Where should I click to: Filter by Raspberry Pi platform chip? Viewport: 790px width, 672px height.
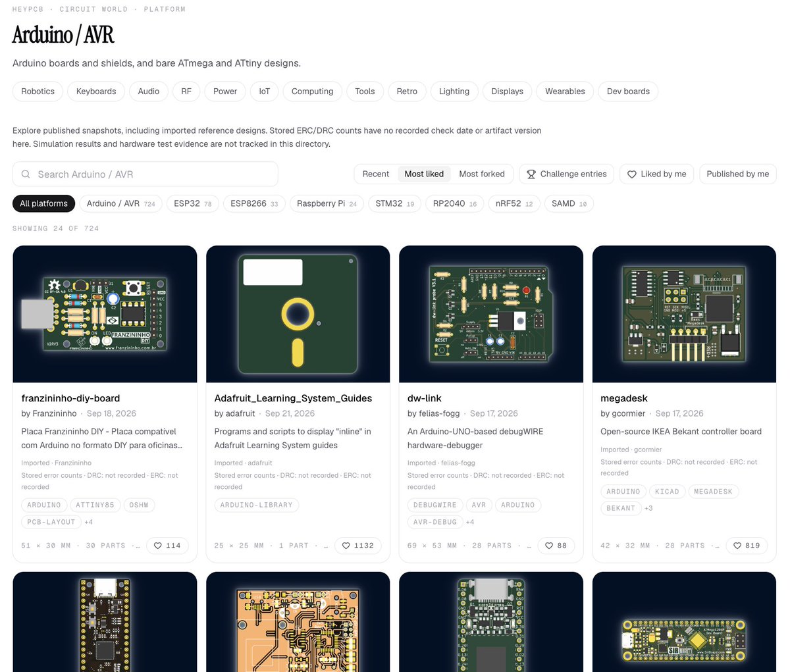click(327, 204)
